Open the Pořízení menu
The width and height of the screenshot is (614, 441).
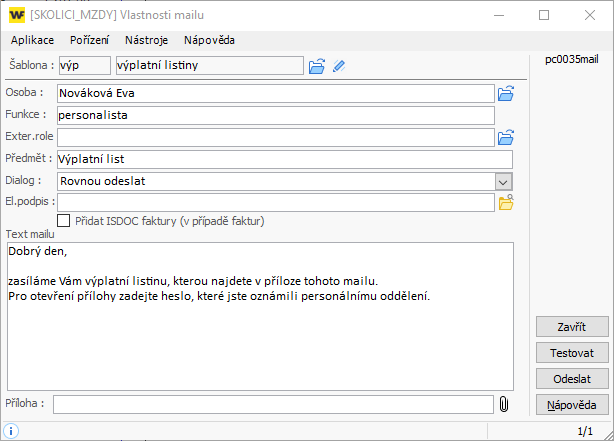90,41
